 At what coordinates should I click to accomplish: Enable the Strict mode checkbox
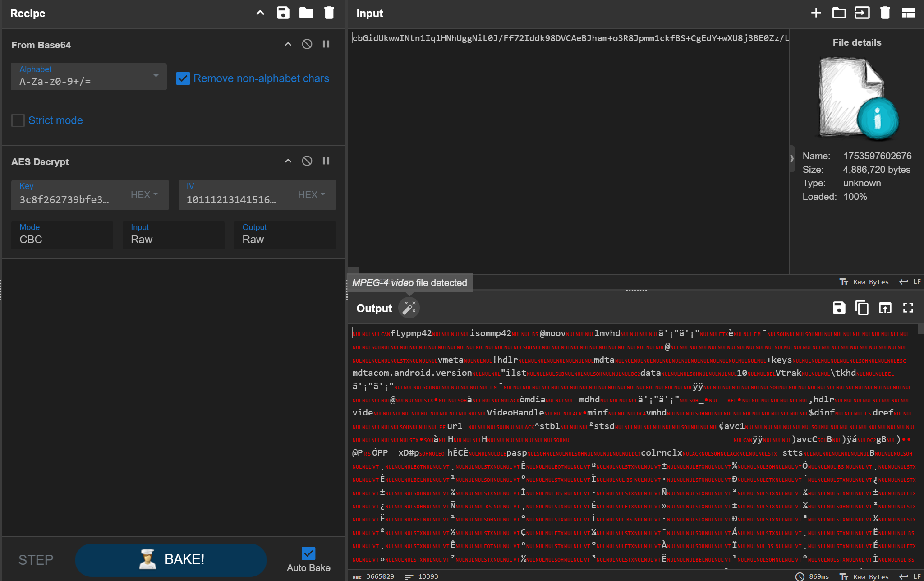[18, 120]
